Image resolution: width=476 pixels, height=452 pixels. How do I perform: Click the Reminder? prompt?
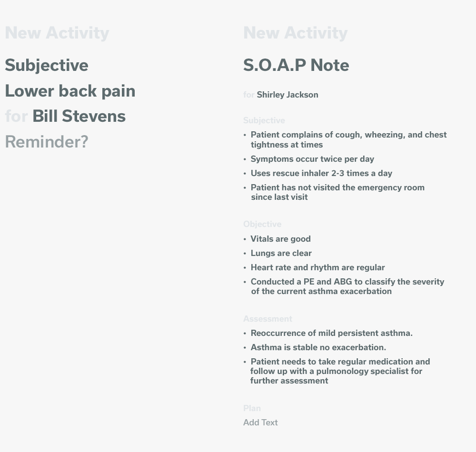click(x=47, y=142)
